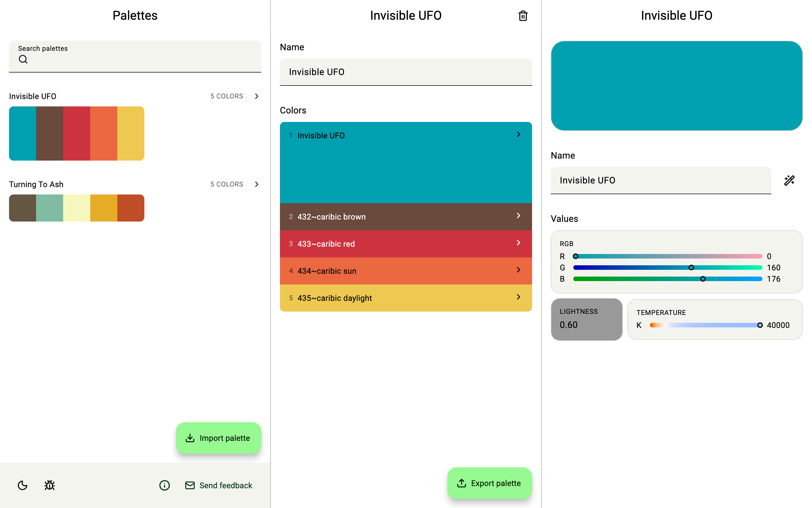Select the 434~caribic sun row label
812x508 pixels.
click(x=327, y=271)
